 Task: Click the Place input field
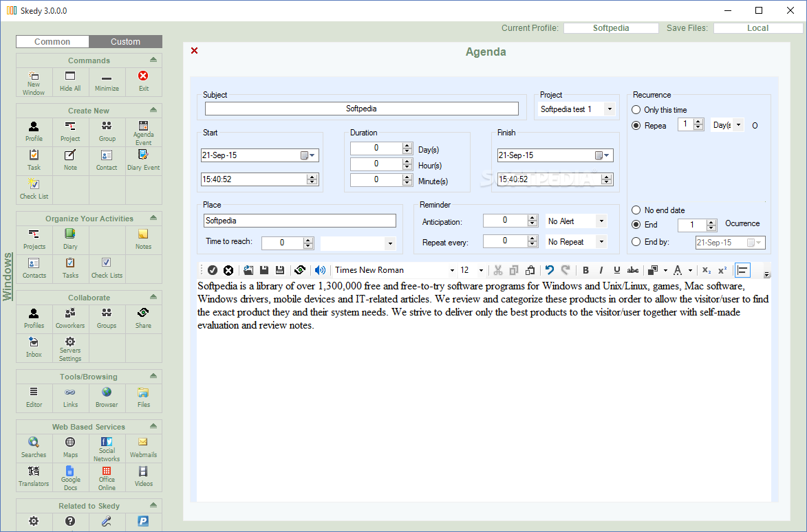pos(299,221)
